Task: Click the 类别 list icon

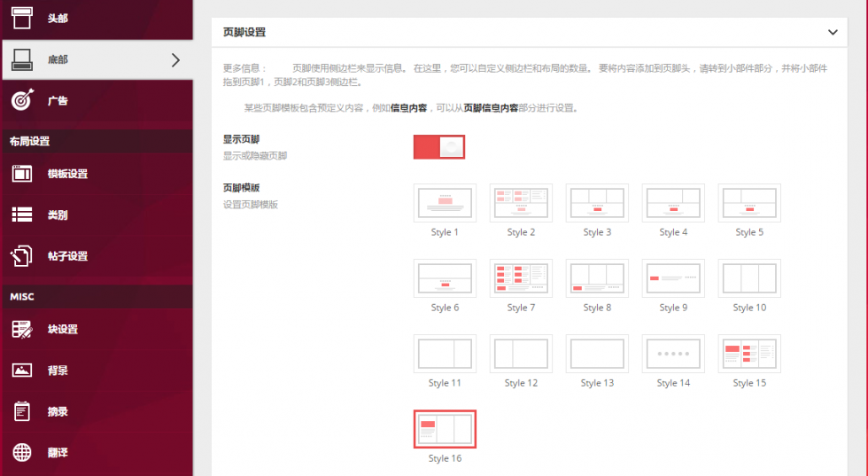Action: [22, 215]
